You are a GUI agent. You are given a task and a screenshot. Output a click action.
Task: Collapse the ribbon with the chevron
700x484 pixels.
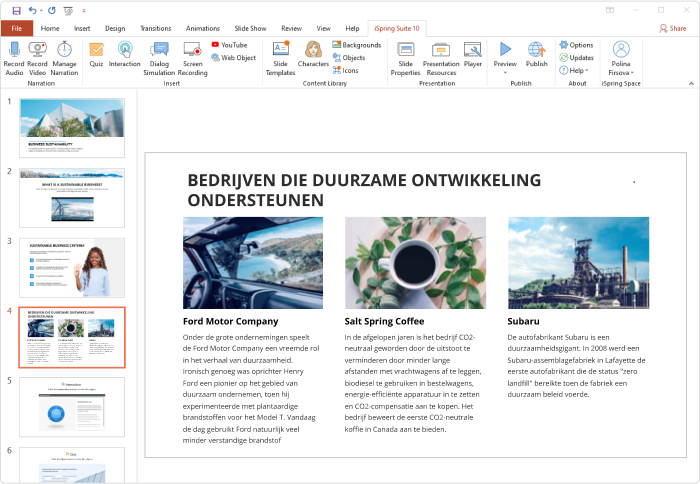click(x=691, y=83)
